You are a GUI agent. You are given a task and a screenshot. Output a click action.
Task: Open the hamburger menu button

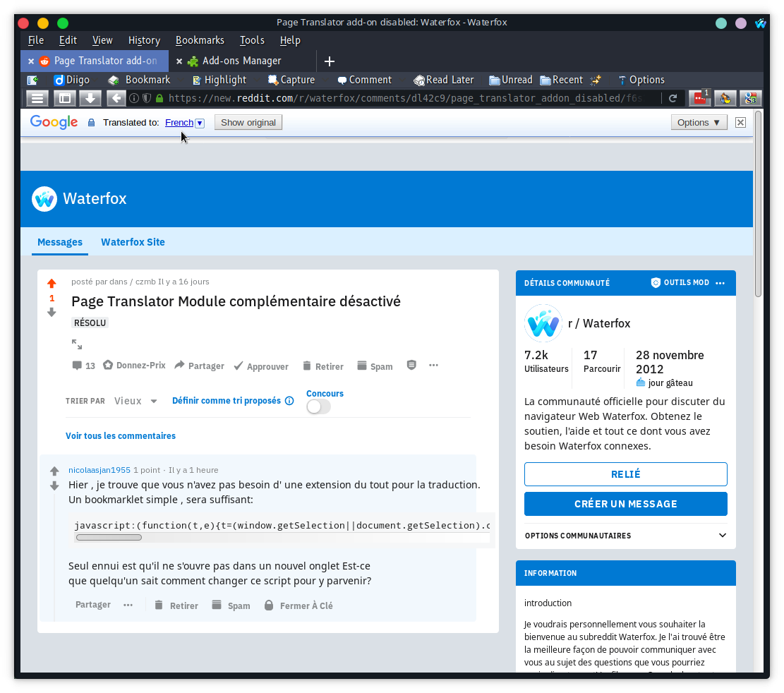[x=37, y=98]
